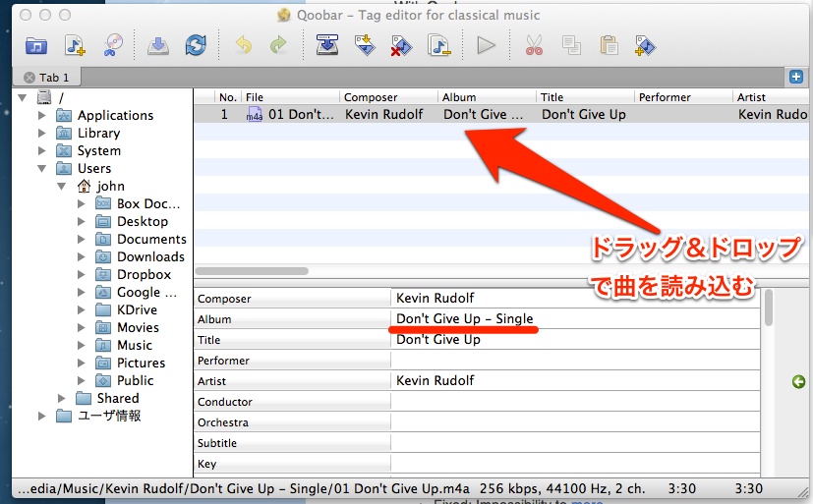Click the blue refresh arrows icon
813x504 pixels.
196,45
